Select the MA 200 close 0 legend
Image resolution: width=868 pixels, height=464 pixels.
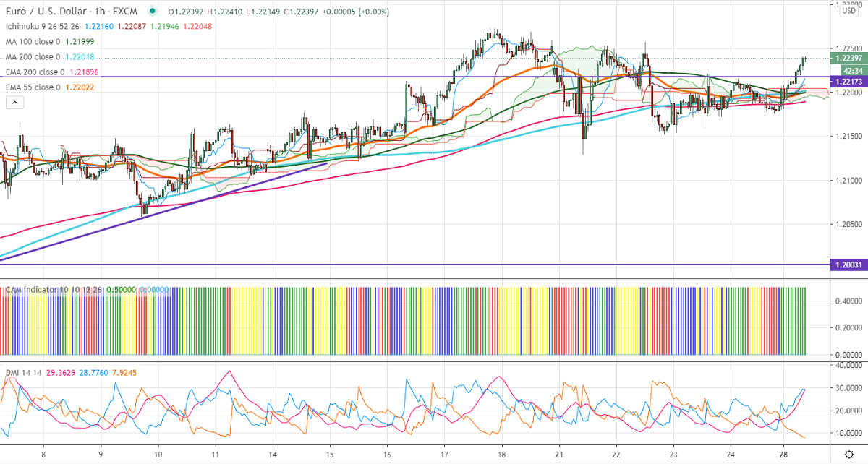(x=33, y=57)
